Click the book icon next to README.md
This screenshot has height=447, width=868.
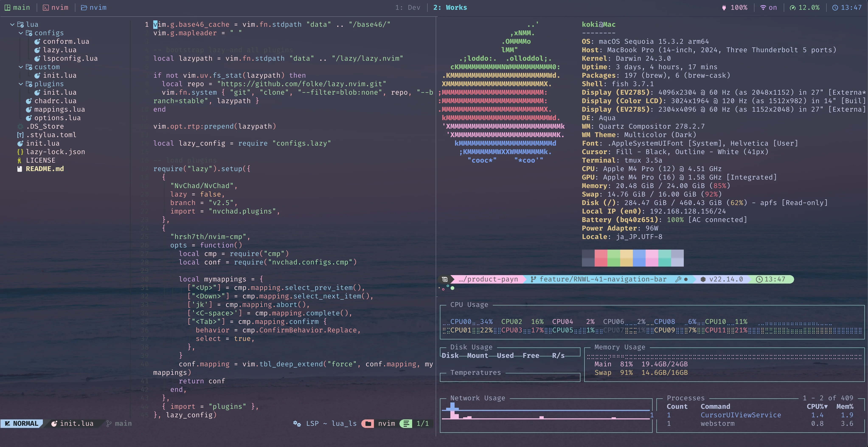coord(20,169)
